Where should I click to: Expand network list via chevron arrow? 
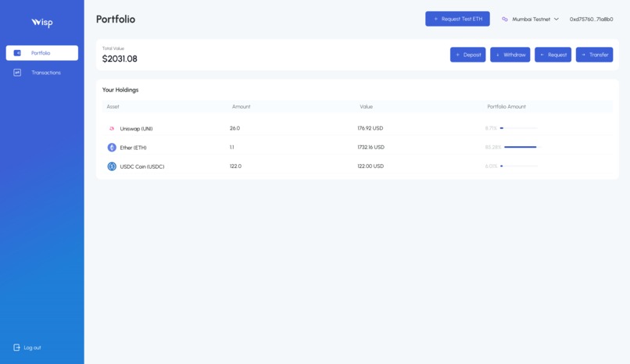click(x=556, y=19)
